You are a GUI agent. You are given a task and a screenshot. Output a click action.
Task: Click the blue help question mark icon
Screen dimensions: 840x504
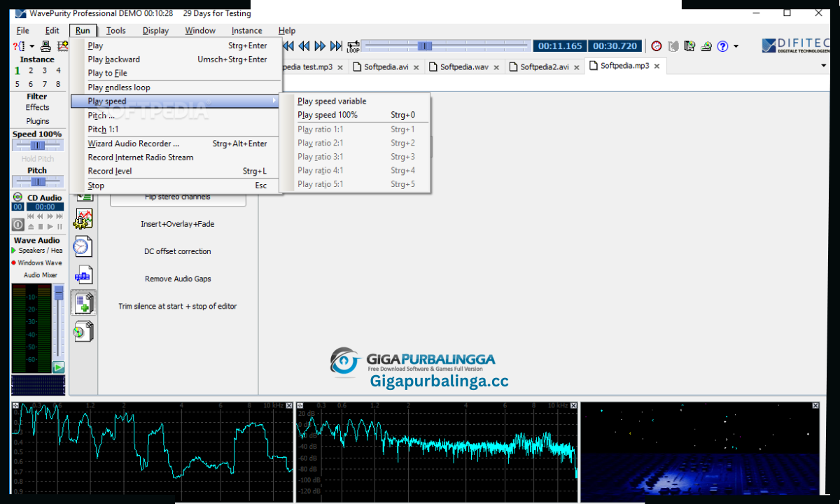722,46
